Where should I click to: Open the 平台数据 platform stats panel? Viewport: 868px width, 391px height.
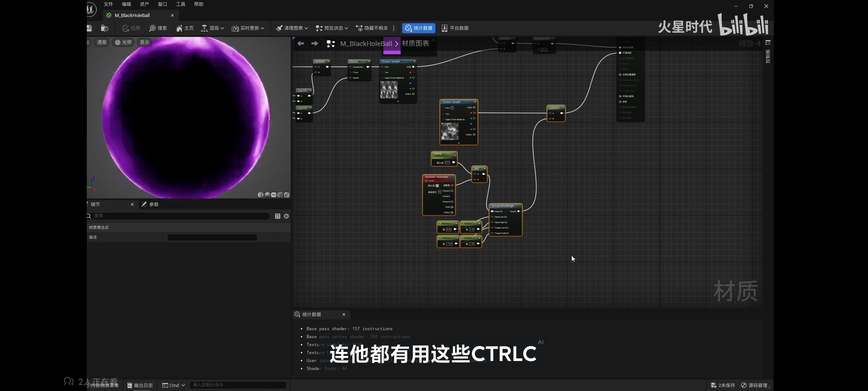tap(455, 28)
